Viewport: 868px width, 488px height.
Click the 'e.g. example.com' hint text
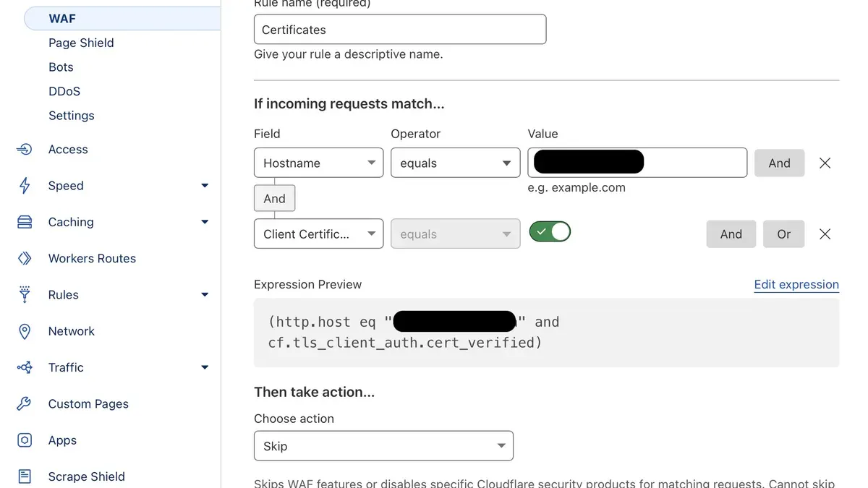pyautogui.click(x=576, y=188)
